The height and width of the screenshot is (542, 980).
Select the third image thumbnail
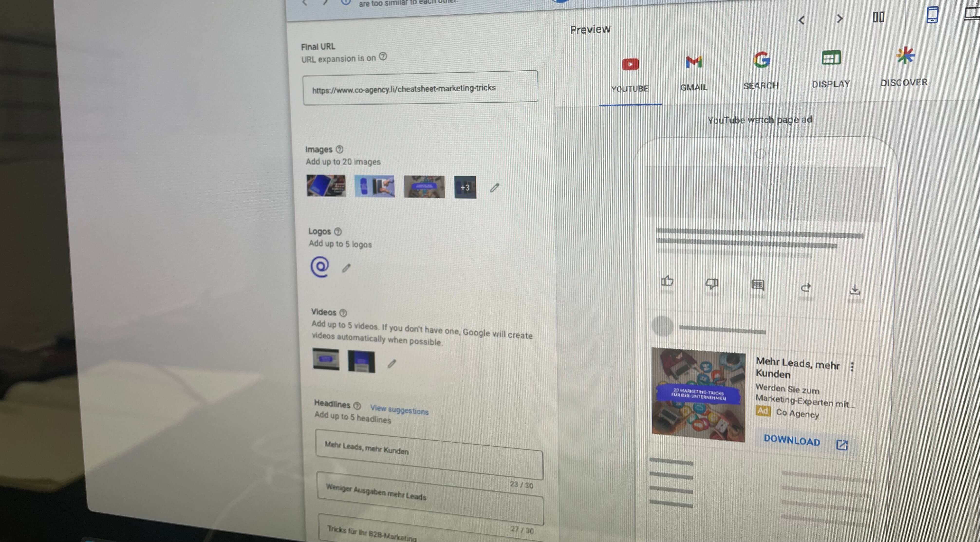point(424,187)
